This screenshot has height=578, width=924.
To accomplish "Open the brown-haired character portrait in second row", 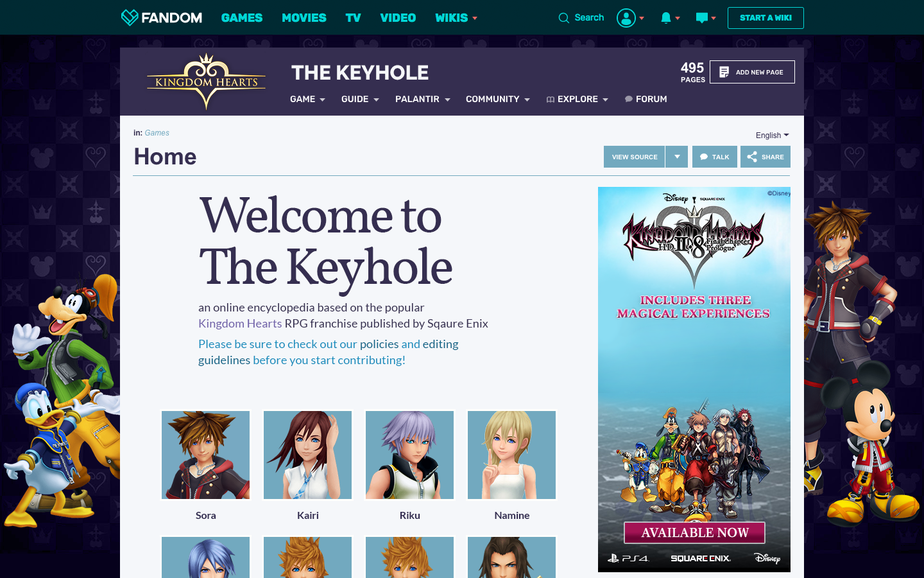I will coord(512,557).
